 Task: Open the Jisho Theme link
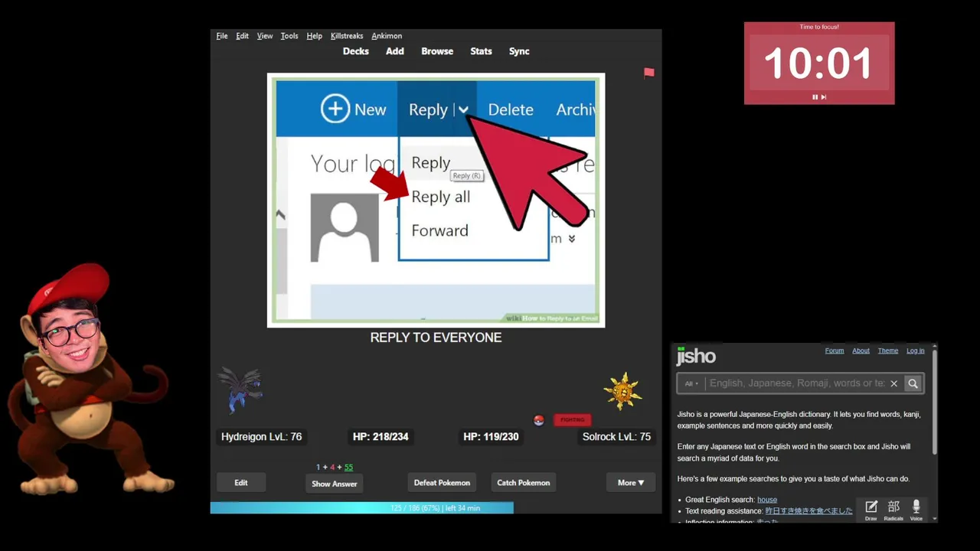[888, 350]
